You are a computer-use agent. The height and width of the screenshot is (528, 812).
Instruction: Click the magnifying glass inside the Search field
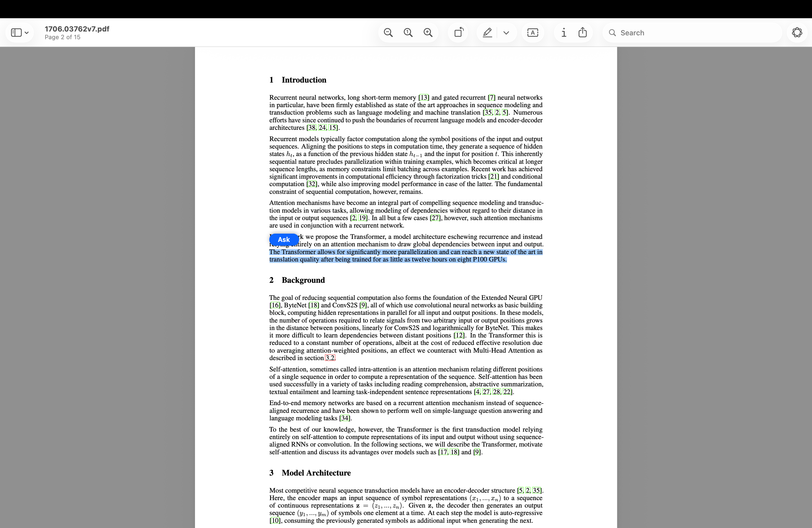(612, 33)
